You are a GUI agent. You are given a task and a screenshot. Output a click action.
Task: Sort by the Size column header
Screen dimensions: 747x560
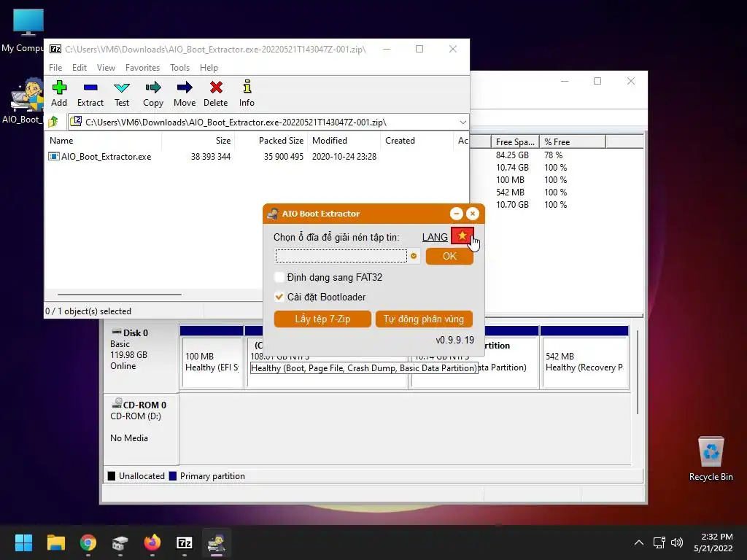198,141
